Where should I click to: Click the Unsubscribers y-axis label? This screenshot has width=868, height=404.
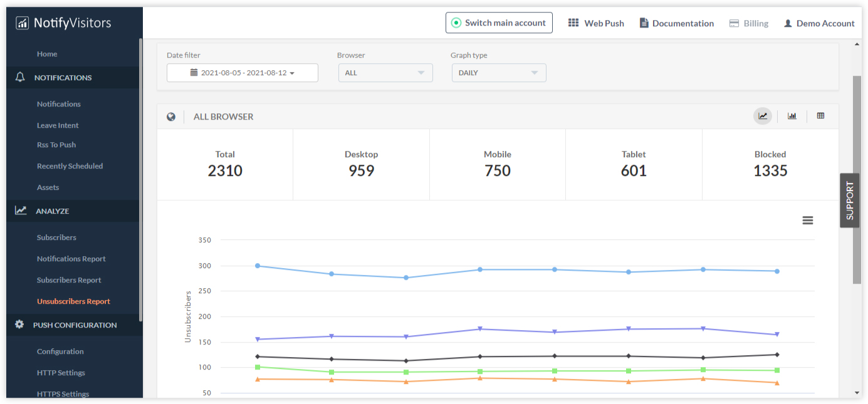(187, 316)
